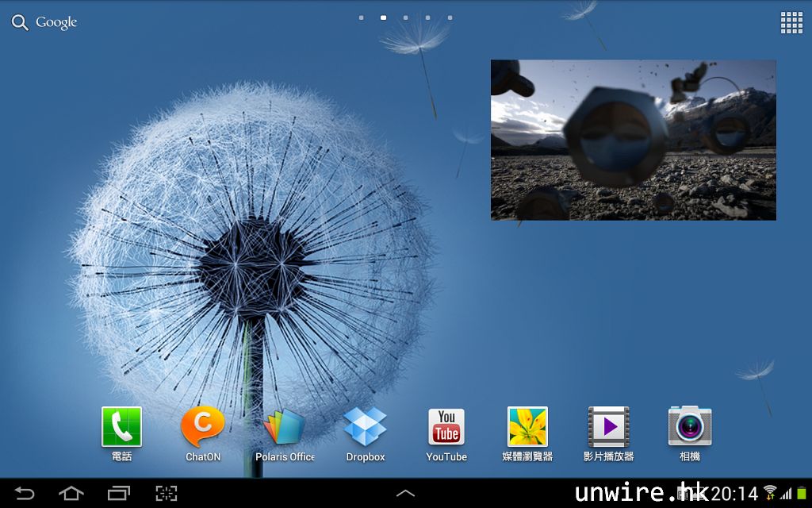Open the 相機 camera app

tap(689, 427)
